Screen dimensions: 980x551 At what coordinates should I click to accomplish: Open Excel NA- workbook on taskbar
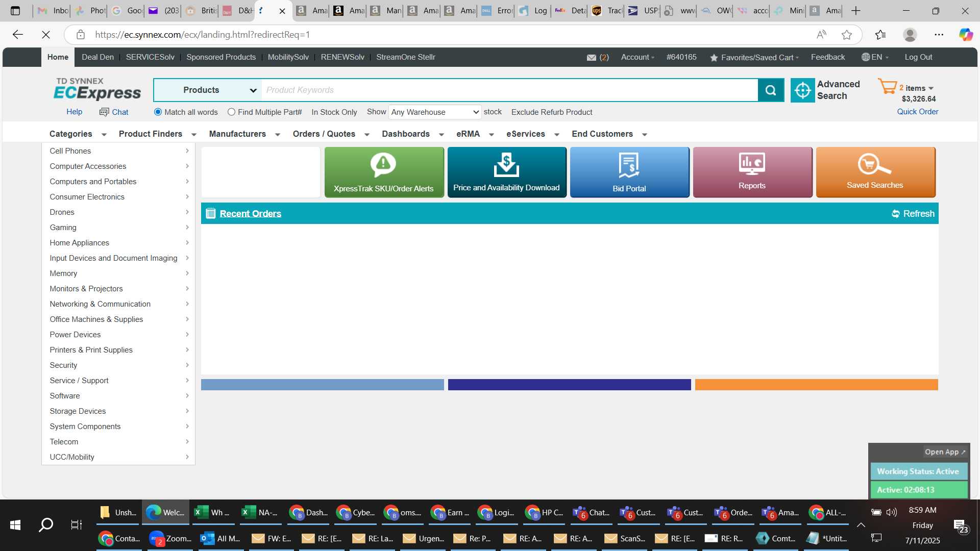pyautogui.click(x=260, y=513)
